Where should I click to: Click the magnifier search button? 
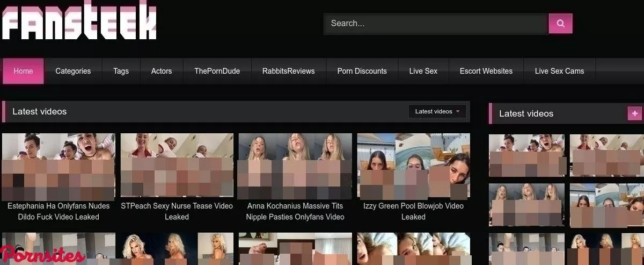[560, 24]
